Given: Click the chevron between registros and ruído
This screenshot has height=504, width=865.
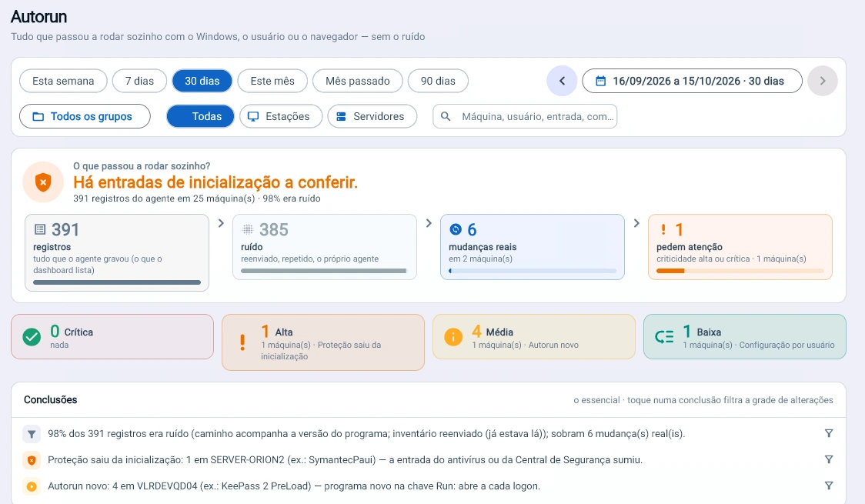Looking at the screenshot, I should pos(221,223).
